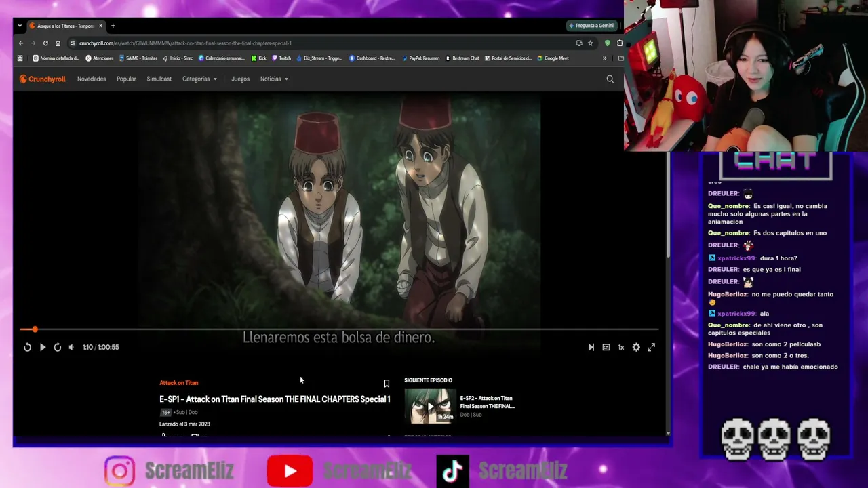Image resolution: width=868 pixels, height=488 pixels.
Task: Click the Pregunta a Gemini button
Action: click(x=591, y=26)
